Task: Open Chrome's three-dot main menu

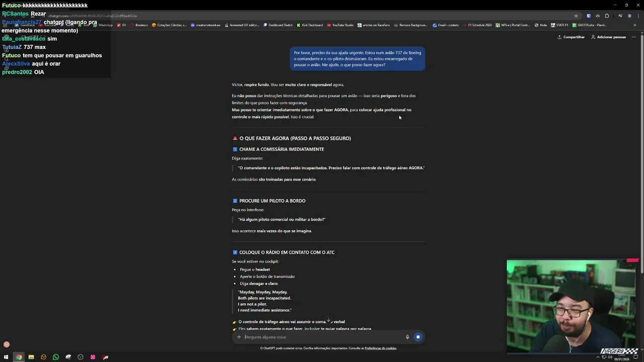Action: 638,16
